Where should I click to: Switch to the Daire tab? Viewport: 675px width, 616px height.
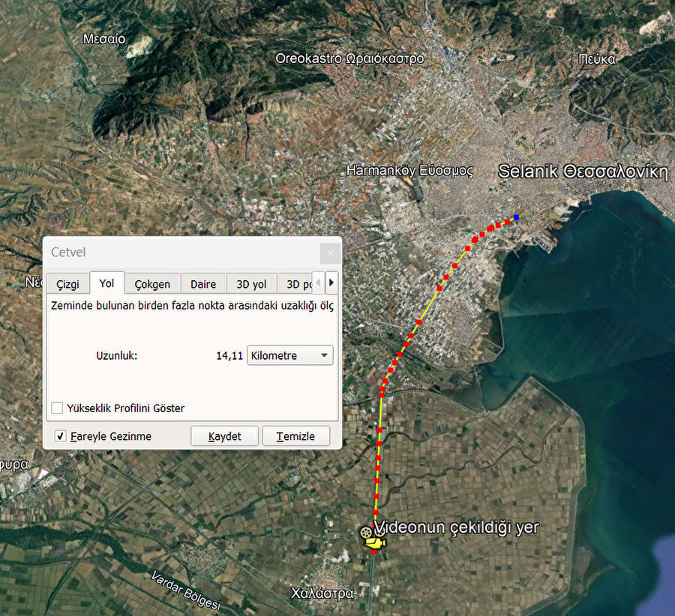pyautogui.click(x=203, y=284)
